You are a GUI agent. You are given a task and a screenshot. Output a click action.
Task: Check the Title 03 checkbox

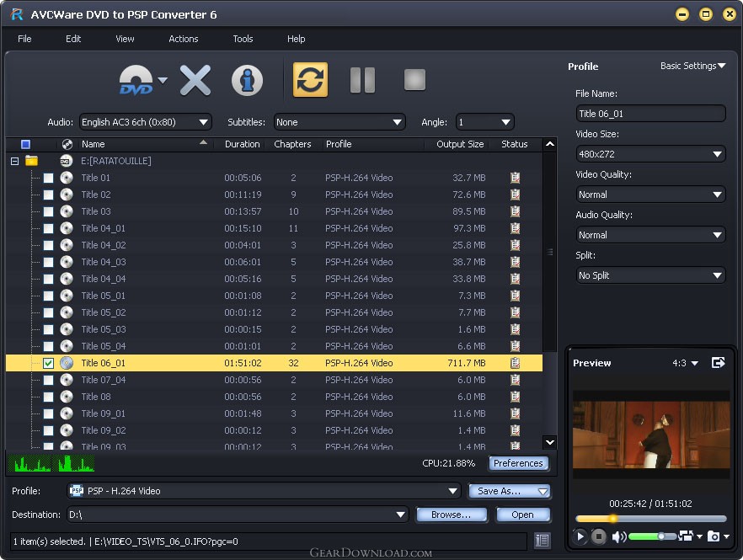coord(48,211)
